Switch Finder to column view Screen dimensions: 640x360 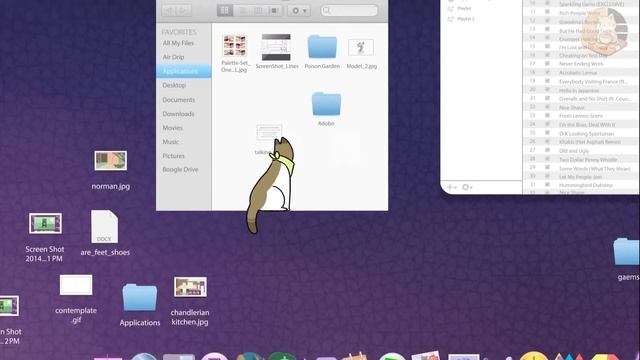(258, 11)
